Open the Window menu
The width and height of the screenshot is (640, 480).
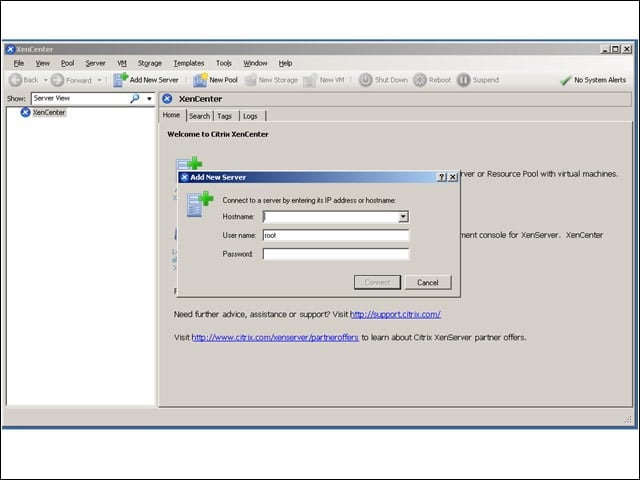pyautogui.click(x=255, y=63)
